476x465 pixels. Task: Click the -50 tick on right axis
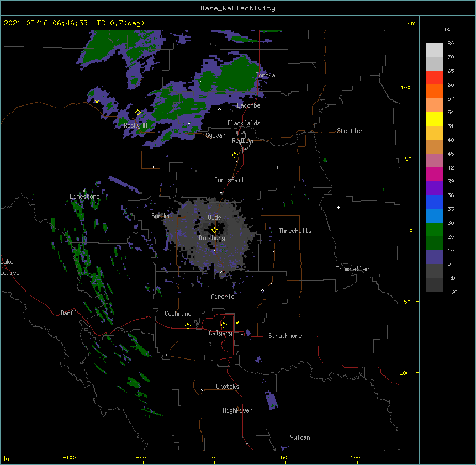(x=405, y=302)
